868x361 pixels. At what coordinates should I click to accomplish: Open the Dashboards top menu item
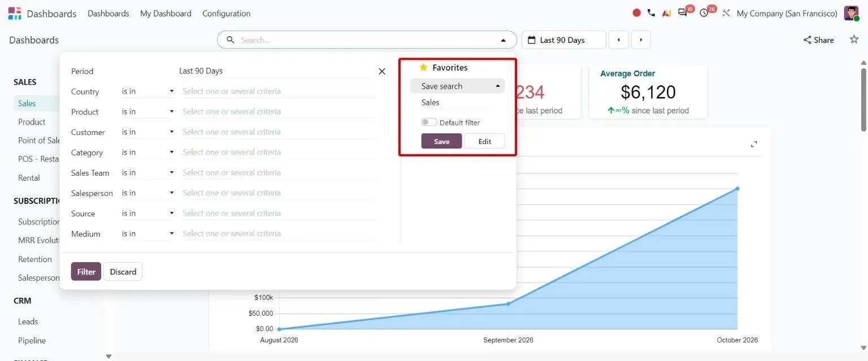(x=108, y=13)
